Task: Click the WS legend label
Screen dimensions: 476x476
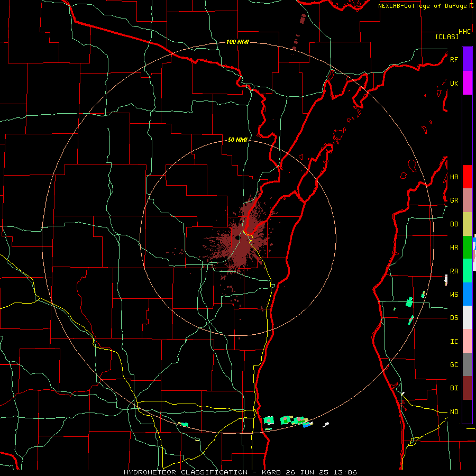Action: point(454,295)
